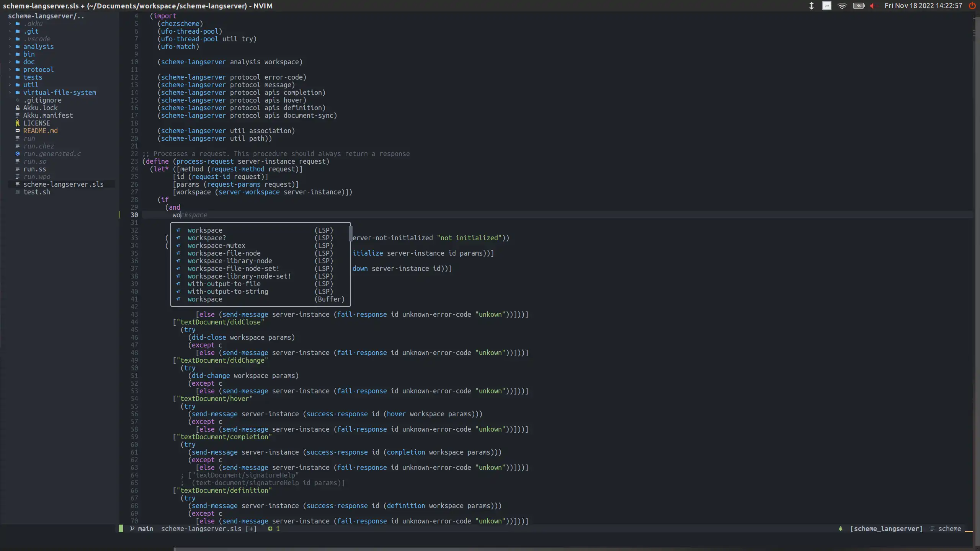Click the Ctrl keyboard indicator icon
The image size is (980, 551).
click(x=826, y=6)
